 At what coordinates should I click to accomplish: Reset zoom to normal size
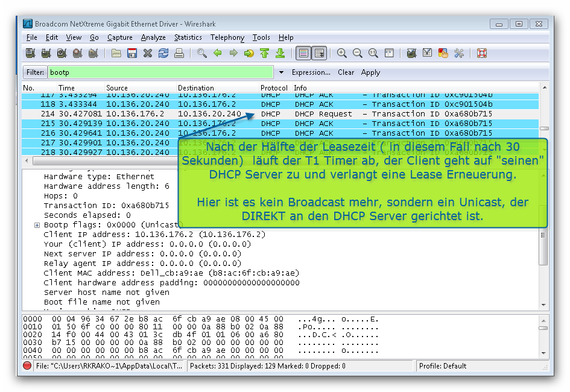click(373, 54)
